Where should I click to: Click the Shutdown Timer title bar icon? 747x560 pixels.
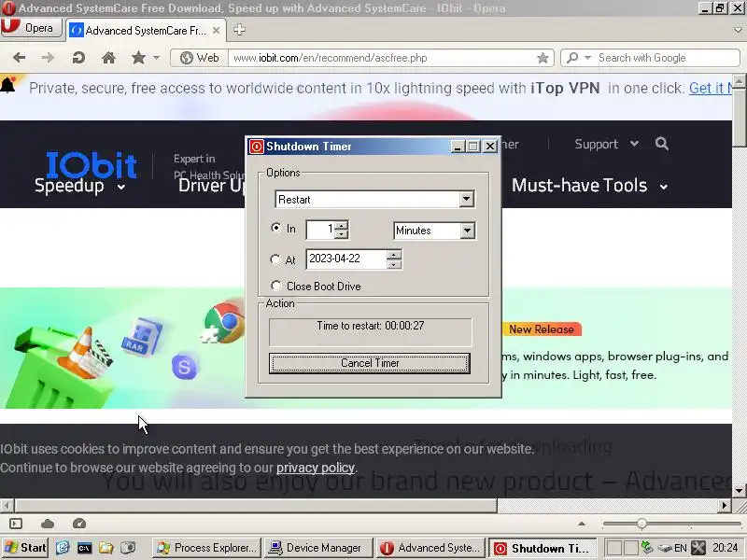256,147
